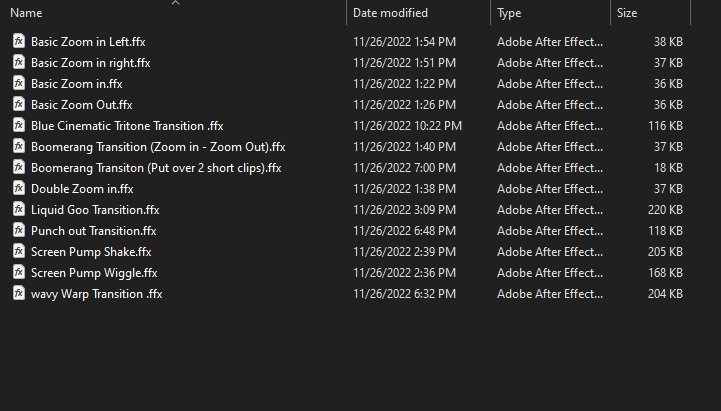Sort files by Date modified column
This screenshot has height=411, width=721.
[390, 13]
